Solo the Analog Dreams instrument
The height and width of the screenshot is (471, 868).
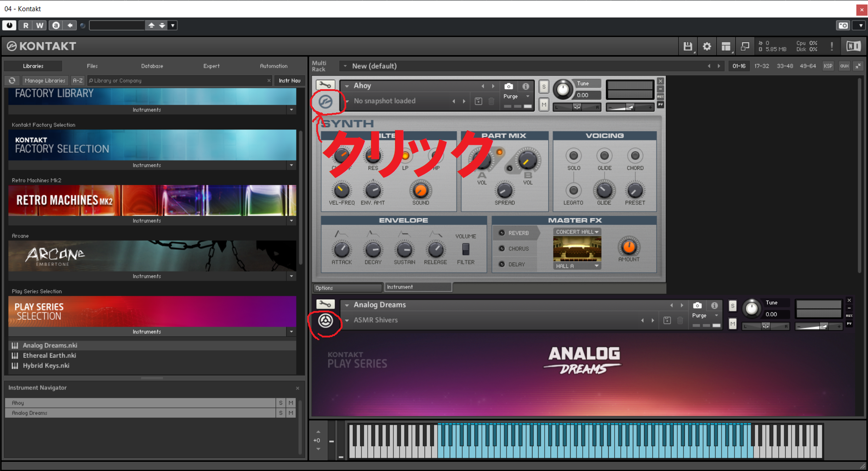[x=733, y=306]
